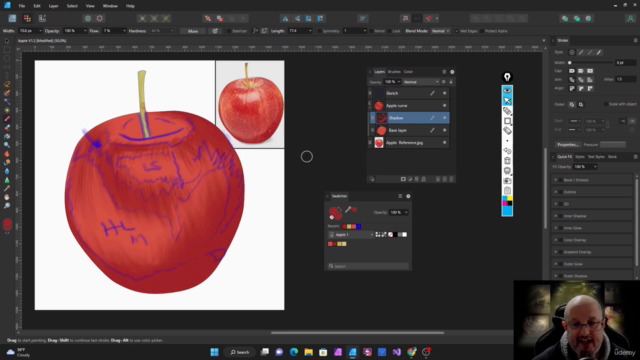Image resolution: width=640 pixels, height=360 pixels.
Task: Click the rectangle icon in floating palette
Action: pos(507,121)
